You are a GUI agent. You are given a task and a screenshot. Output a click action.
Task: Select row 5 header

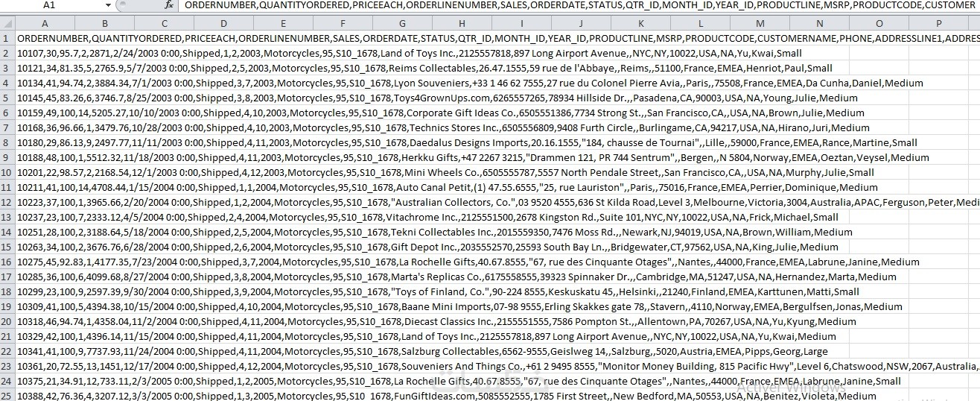[7, 98]
